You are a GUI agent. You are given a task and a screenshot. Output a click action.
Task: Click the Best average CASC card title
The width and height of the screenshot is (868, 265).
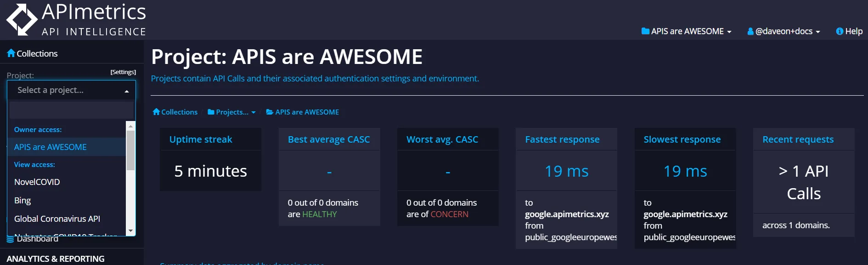click(x=329, y=139)
